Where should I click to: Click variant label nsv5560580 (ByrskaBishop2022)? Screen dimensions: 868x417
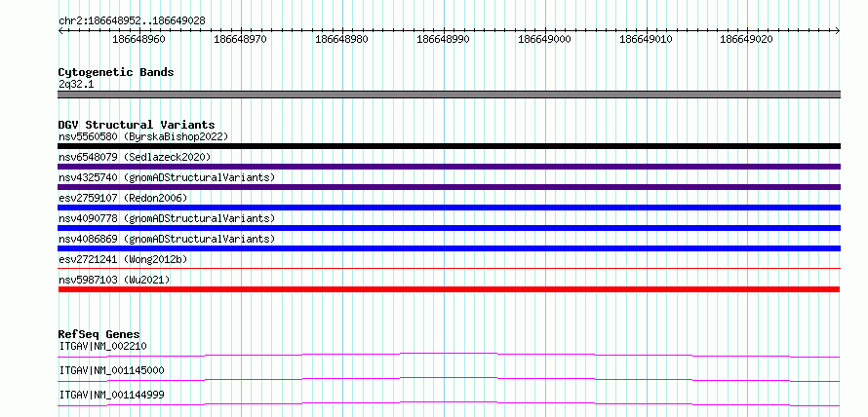pyautogui.click(x=143, y=136)
